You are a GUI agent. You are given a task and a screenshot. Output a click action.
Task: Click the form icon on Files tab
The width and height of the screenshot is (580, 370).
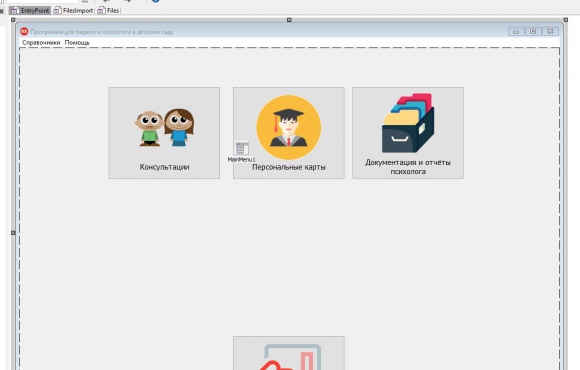(x=101, y=11)
